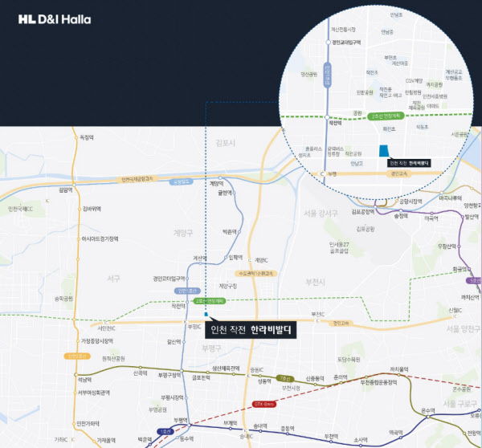Click the 우장산역 station label

tap(447, 246)
